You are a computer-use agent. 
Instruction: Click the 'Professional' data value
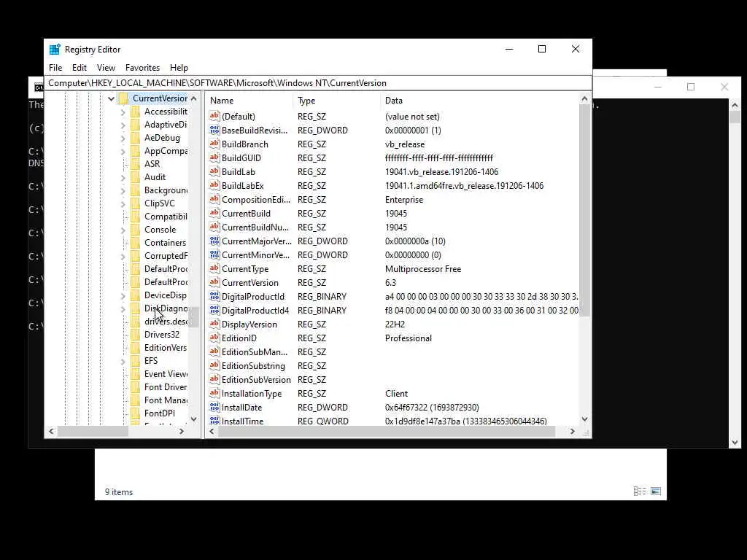(409, 338)
